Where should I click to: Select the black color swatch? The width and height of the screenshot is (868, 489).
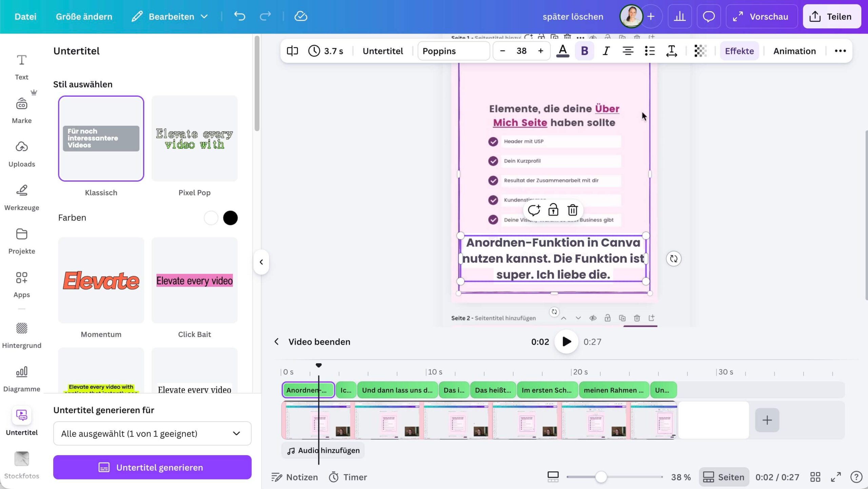230,218
